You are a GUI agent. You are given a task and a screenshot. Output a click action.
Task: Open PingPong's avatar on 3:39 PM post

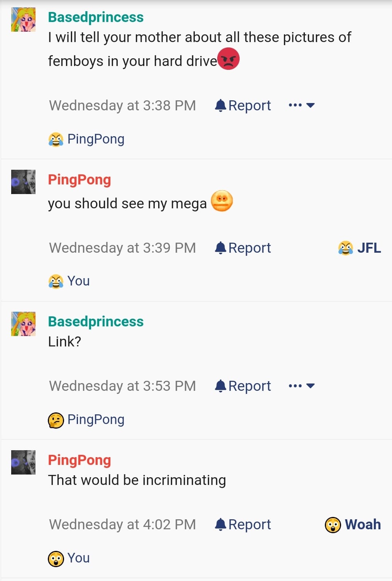point(23,182)
